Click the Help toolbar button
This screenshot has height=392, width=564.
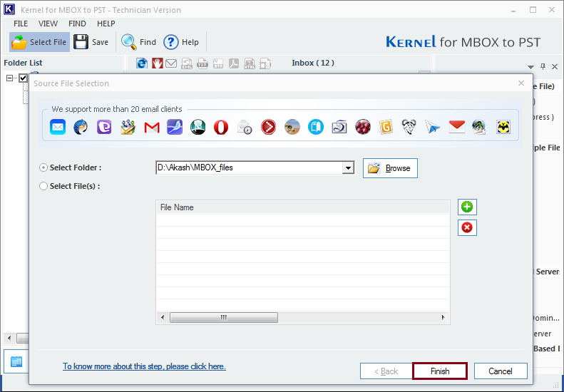[x=181, y=42]
